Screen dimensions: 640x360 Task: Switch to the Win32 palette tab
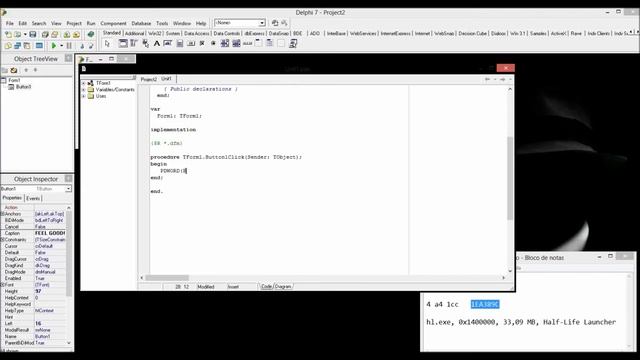(155, 33)
